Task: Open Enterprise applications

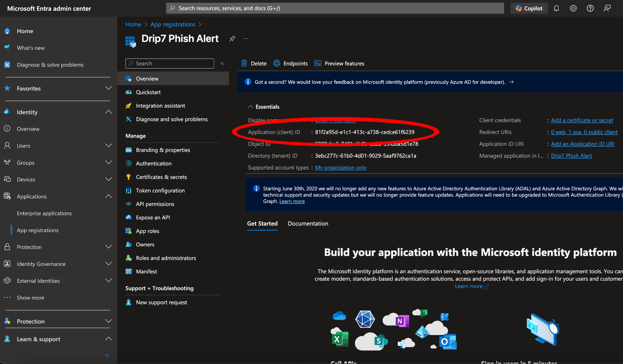Action: [x=44, y=213]
